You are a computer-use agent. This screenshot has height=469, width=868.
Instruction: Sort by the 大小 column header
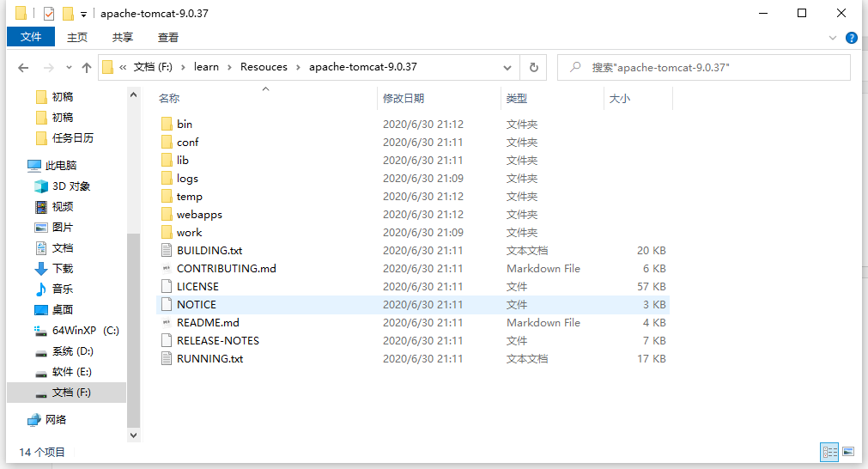[x=619, y=99]
